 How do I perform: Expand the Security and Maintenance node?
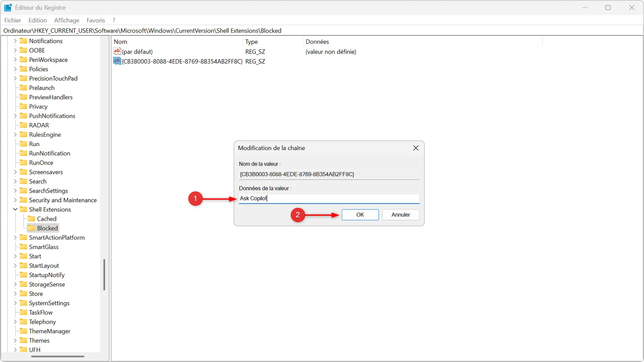tap(15, 200)
